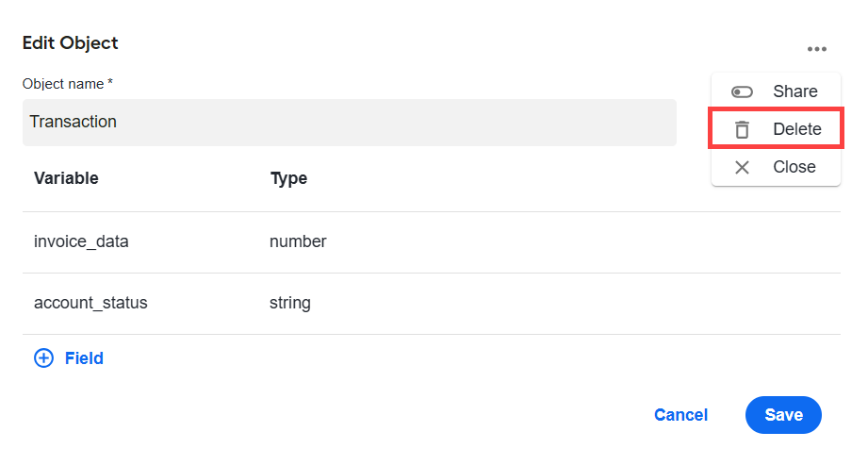The width and height of the screenshot is (868, 465).
Task: Click the Type column header
Action: click(x=288, y=178)
